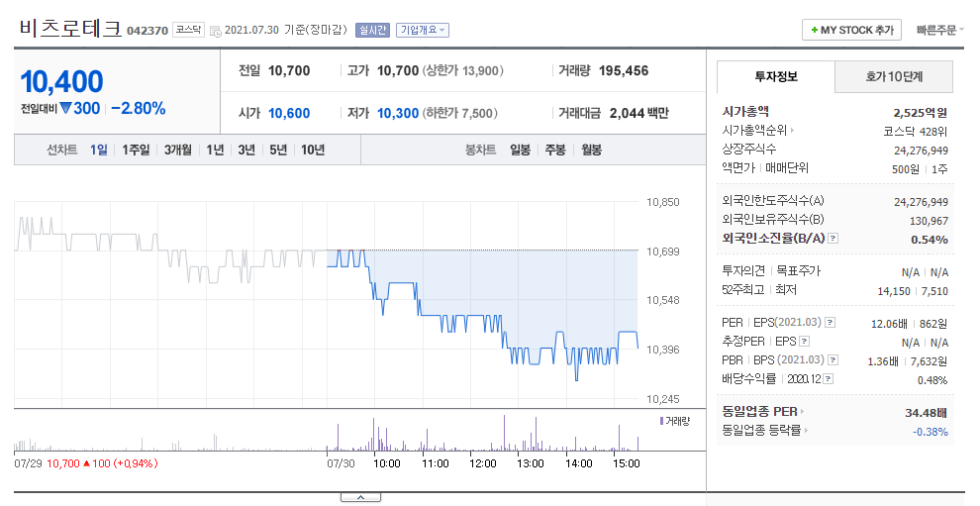Show the 월봉 monthly candle chart
This screenshot has width=980, height=506.
click(591, 151)
